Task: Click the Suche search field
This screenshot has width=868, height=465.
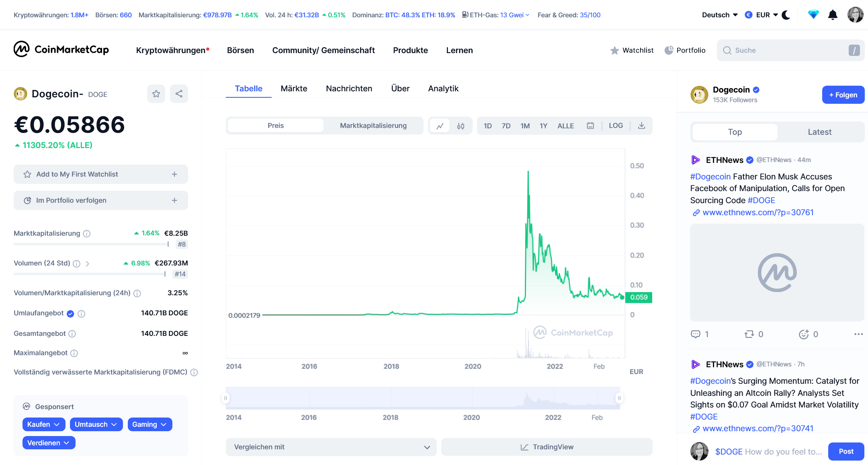Action: click(790, 50)
